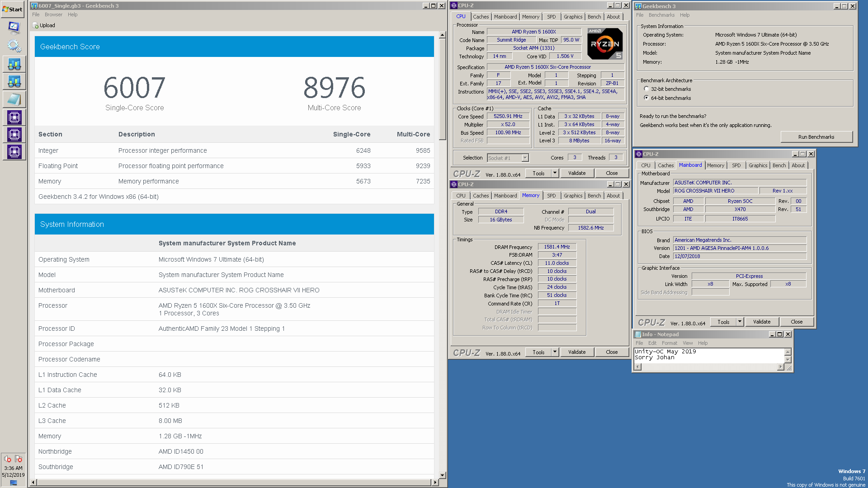Click Notepad vertical scrollbar down arrow
The width and height of the screenshot is (868, 488).
pos(788,360)
